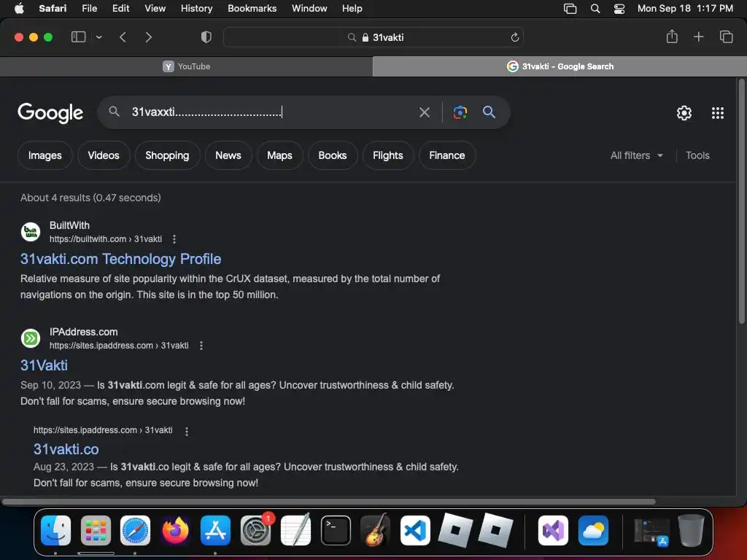
Task: Open the Window menu
Action: click(309, 8)
